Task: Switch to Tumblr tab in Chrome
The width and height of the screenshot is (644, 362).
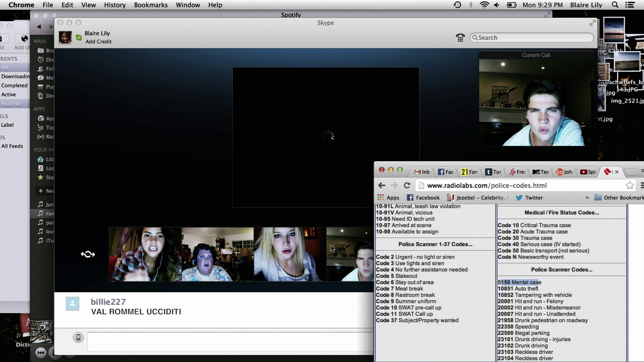Action: (x=493, y=172)
